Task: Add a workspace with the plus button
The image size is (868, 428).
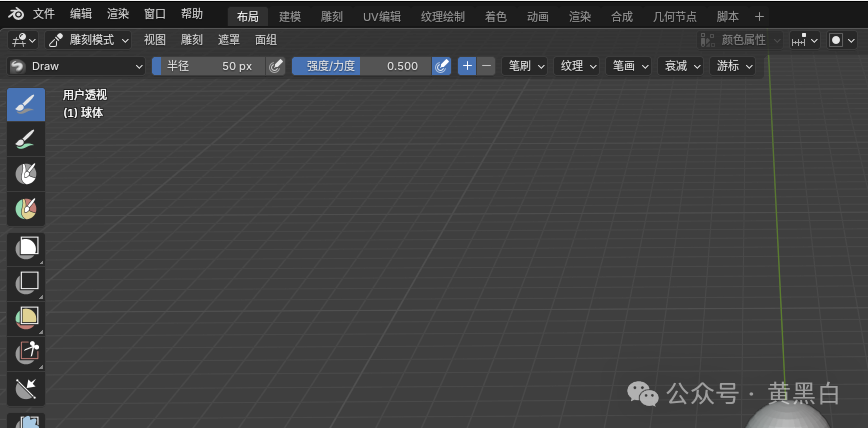Action: coord(760,17)
